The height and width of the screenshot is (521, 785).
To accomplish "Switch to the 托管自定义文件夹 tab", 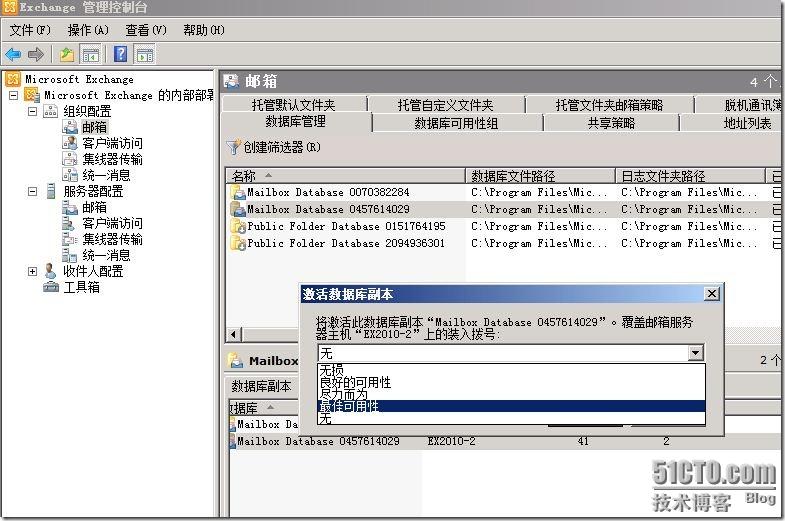I will [x=446, y=105].
